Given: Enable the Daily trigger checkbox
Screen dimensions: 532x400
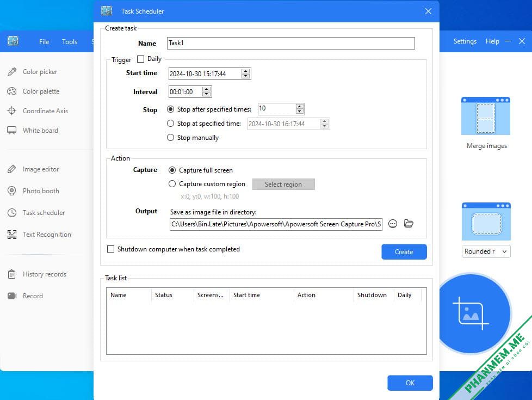Looking at the screenshot, I should [140, 59].
